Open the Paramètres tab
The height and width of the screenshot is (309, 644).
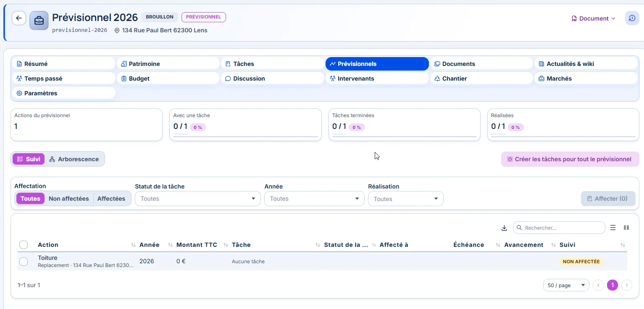tap(63, 93)
